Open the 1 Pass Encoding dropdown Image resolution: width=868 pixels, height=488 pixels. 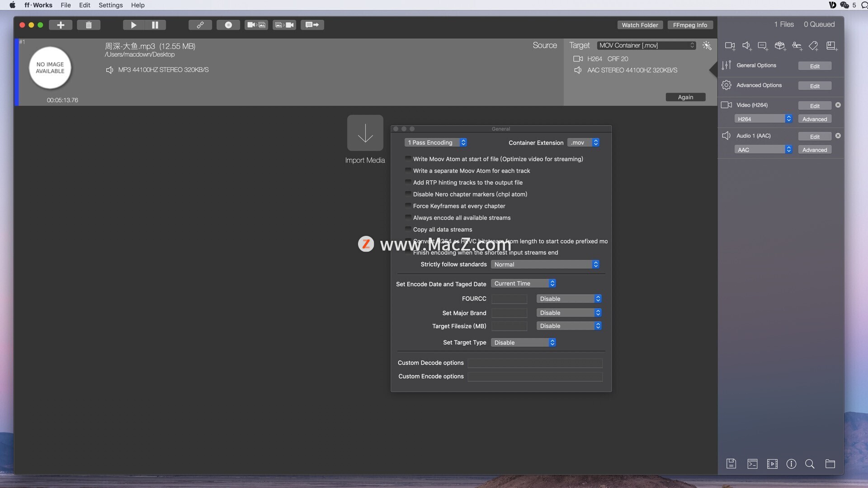click(435, 142)
